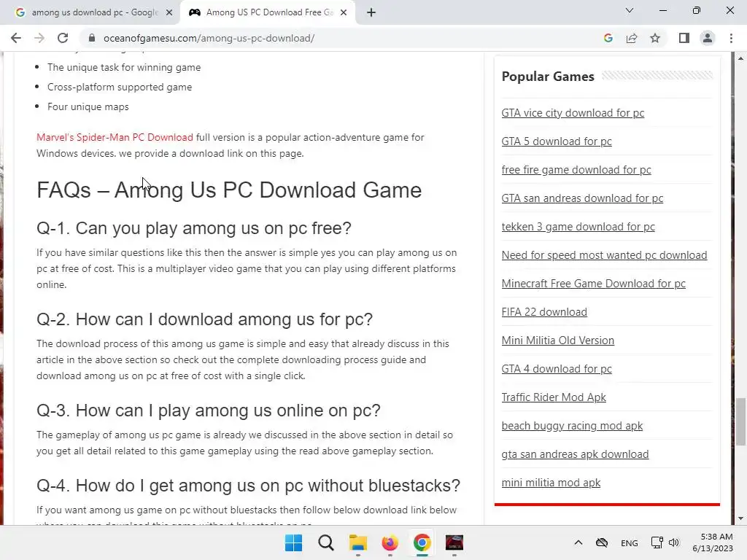Screen dimensions: 747x560
Task: Expand the tab search dropdown arrow
Action: pyautogui.click(x=630, y=10)
